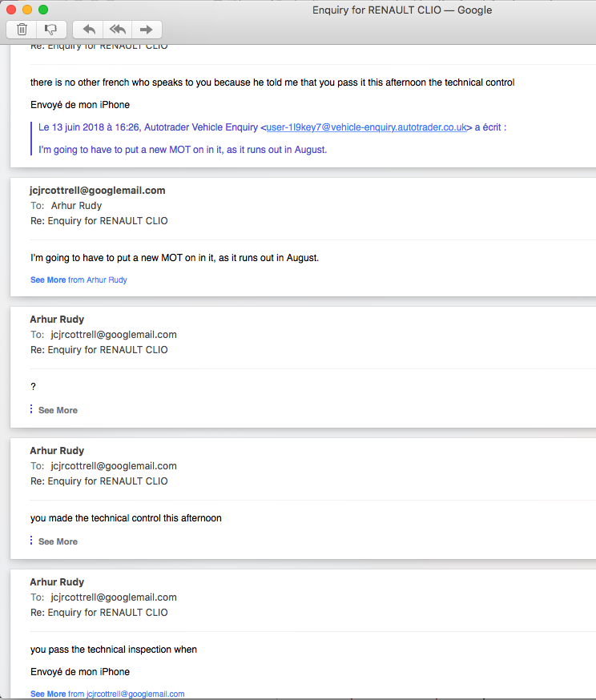Expand See More under the '?' message
596x700 pixels.
click(58, 410)
